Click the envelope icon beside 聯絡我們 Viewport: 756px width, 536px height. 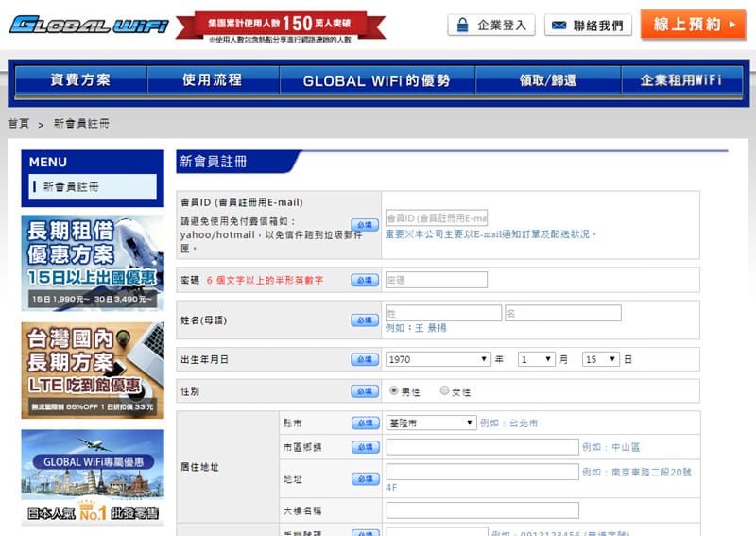click(558, 26)
